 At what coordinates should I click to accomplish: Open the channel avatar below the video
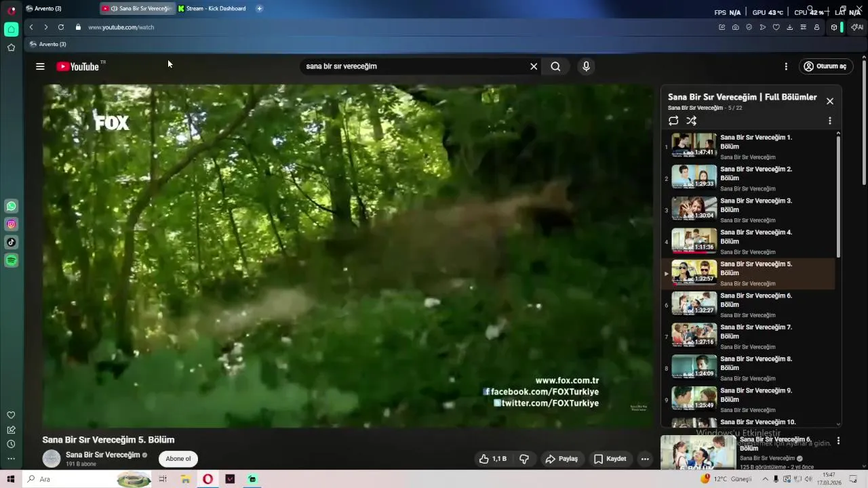point(52,459)
